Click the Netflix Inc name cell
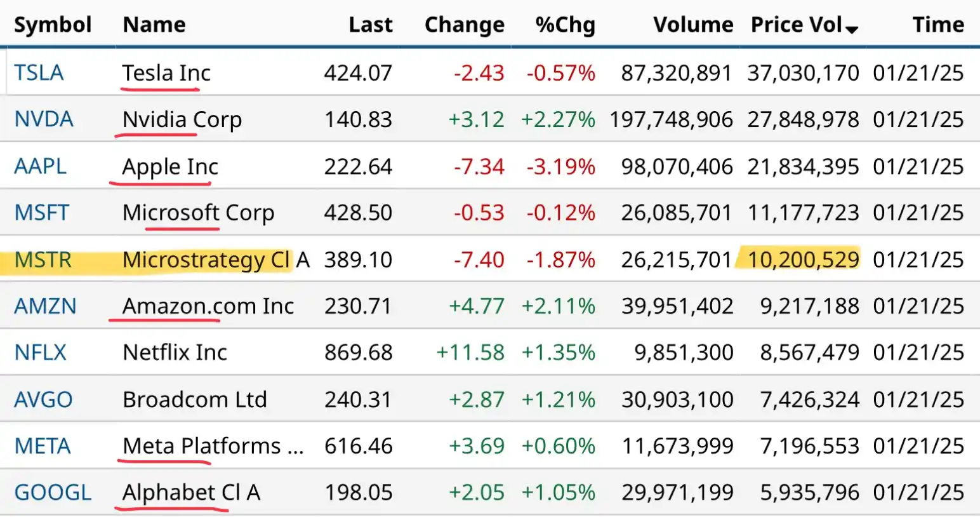Image resolution: width=980 pixels, height=517 pixels. point(175,352)
